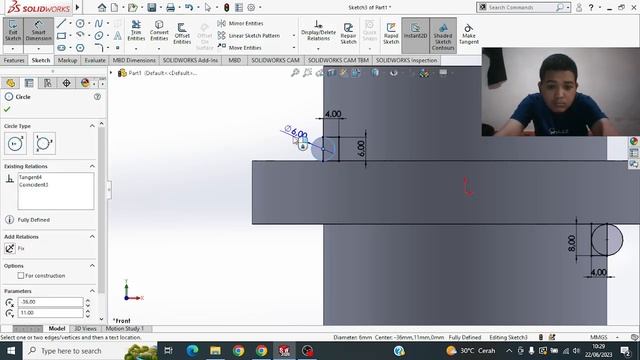Image resolution: width=640 pixels, height=360 pixels.
Task: Apply the Fix relation
Action: pos(10,248)
